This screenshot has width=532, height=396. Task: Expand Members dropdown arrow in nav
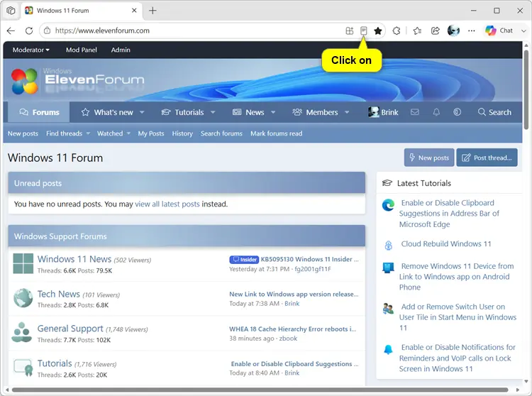[x=347, y=112]
